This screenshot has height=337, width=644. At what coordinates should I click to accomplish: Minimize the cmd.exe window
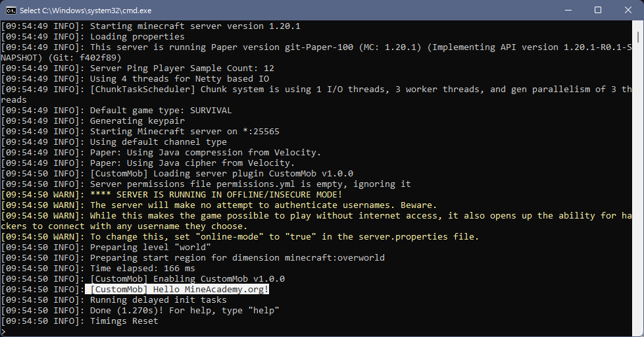[568, 10]
